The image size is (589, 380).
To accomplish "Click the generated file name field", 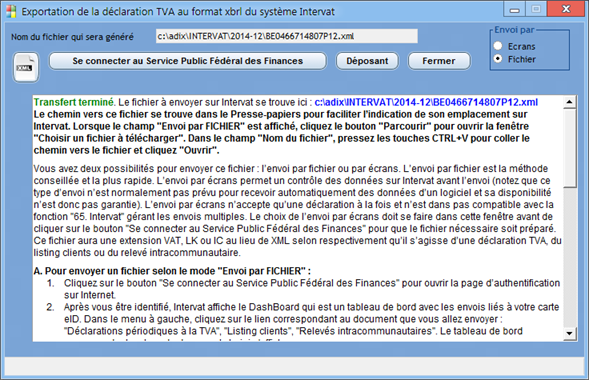I will click(287, 36).
